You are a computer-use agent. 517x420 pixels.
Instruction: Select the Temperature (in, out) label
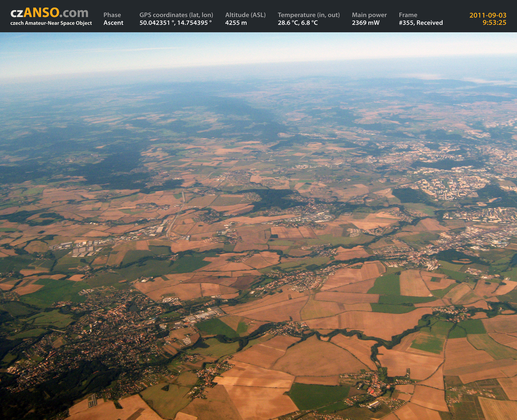(308, 15)
